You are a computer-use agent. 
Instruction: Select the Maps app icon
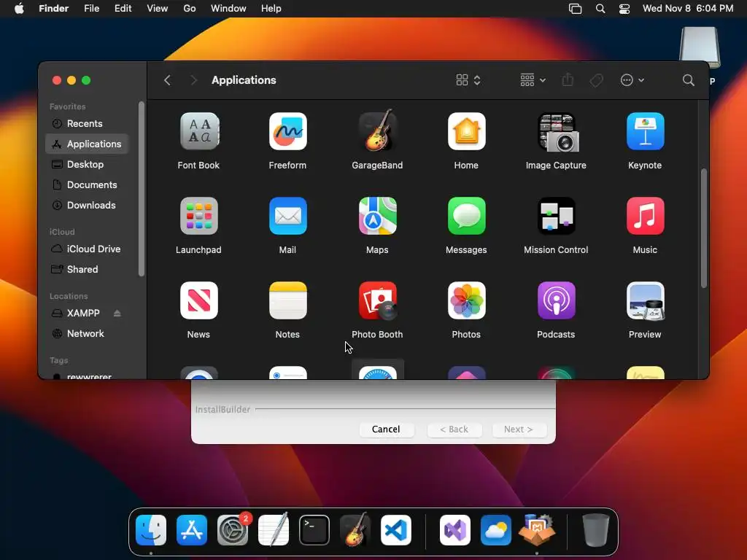(377, 216)
